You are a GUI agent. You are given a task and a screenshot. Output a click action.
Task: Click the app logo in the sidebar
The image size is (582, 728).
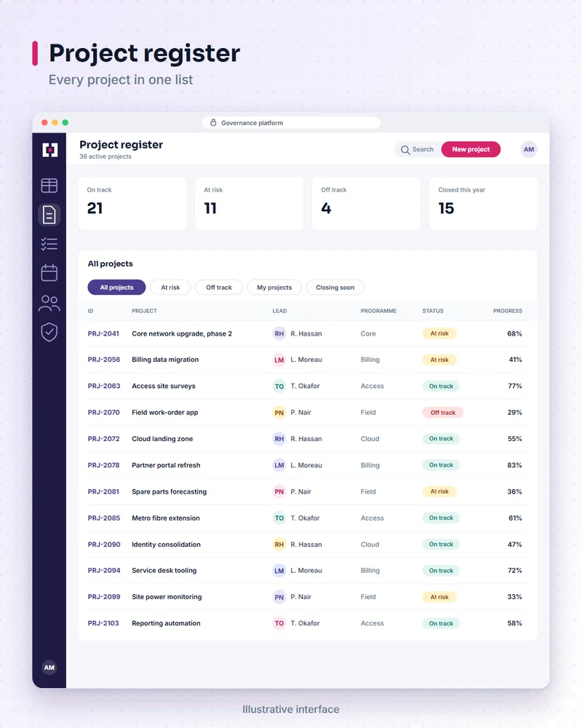[x=49, y=150]
